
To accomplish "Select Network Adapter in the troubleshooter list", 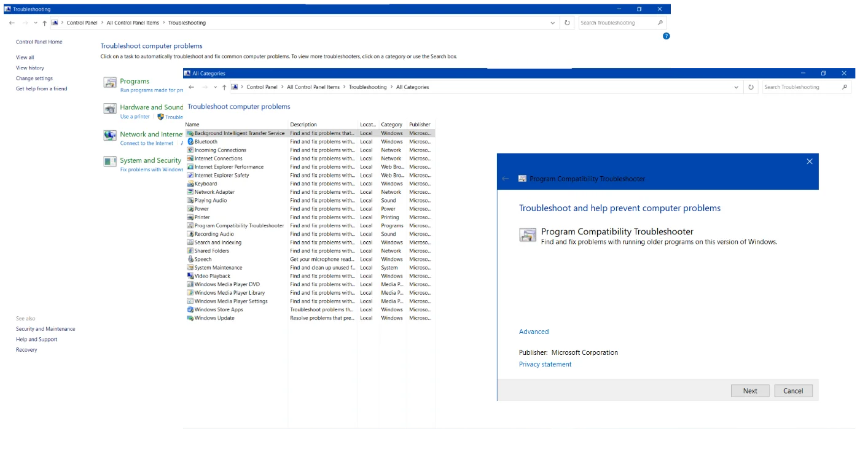I will (x=214, y=192).
